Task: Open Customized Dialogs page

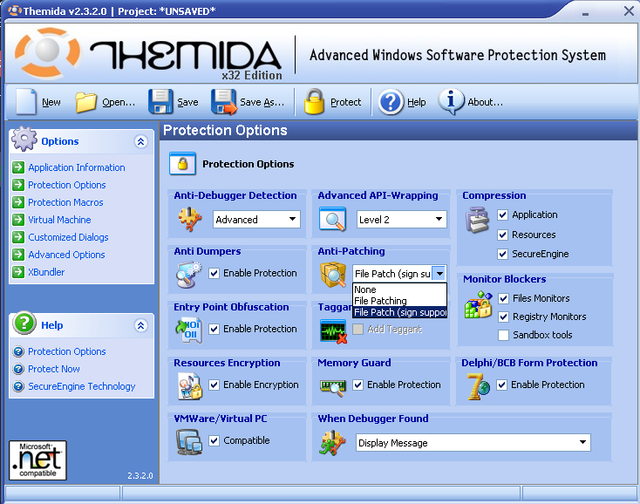Action: (x=68, y=238)
